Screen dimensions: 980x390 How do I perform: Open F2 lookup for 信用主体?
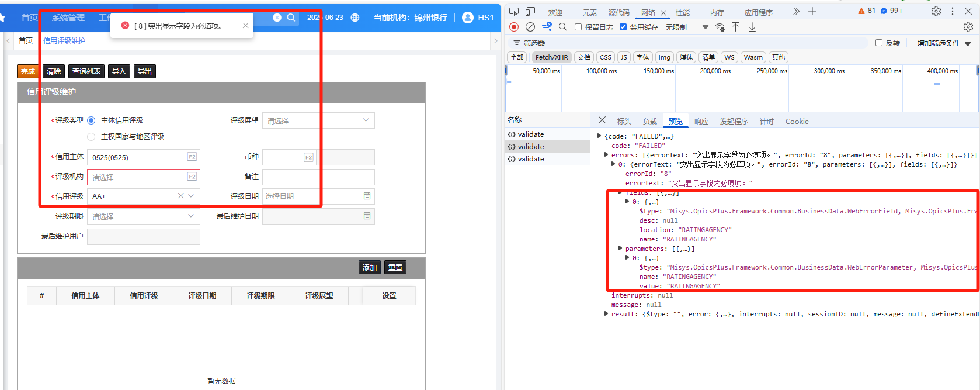(192, 157)
